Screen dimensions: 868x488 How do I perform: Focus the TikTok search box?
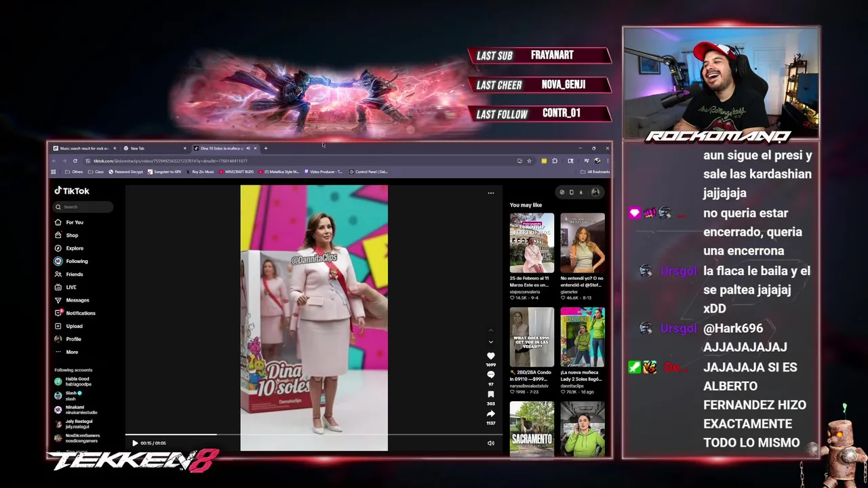83,207
